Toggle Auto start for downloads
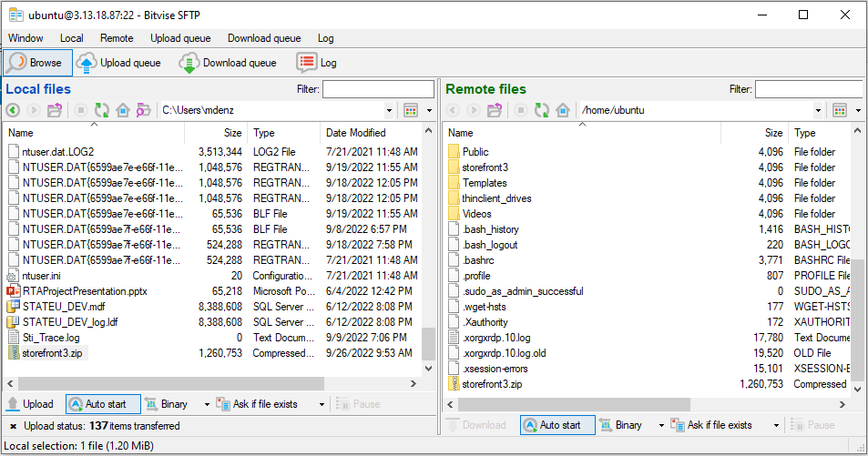This screenshot has height=456, width=868. pos(557,425)
